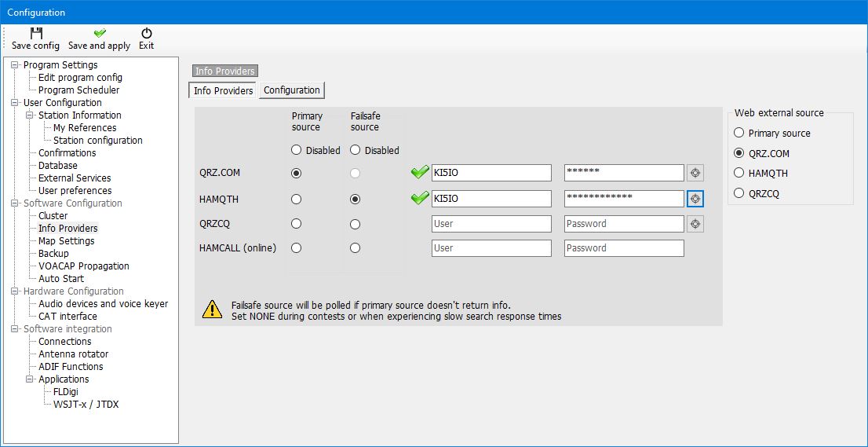Switch to the Info Providers tab
The height and width of the screenshot is (447, 868).
[223, 90]
